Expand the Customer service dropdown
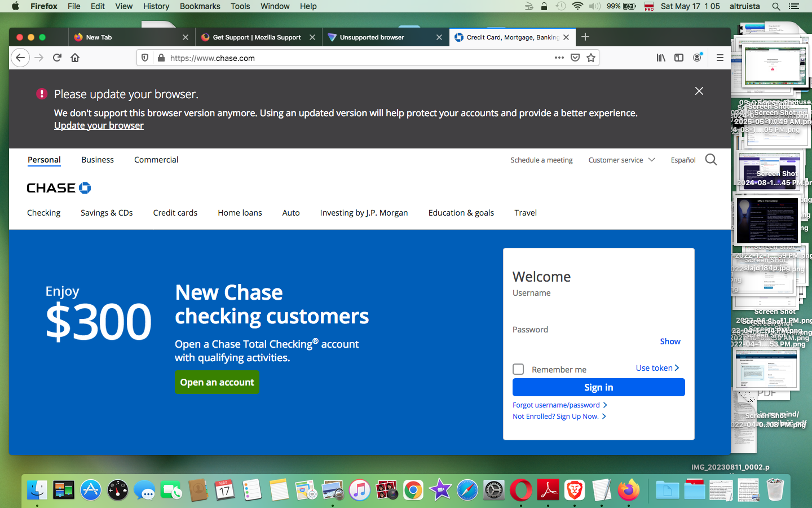812x508 pixels. point(621,160)
